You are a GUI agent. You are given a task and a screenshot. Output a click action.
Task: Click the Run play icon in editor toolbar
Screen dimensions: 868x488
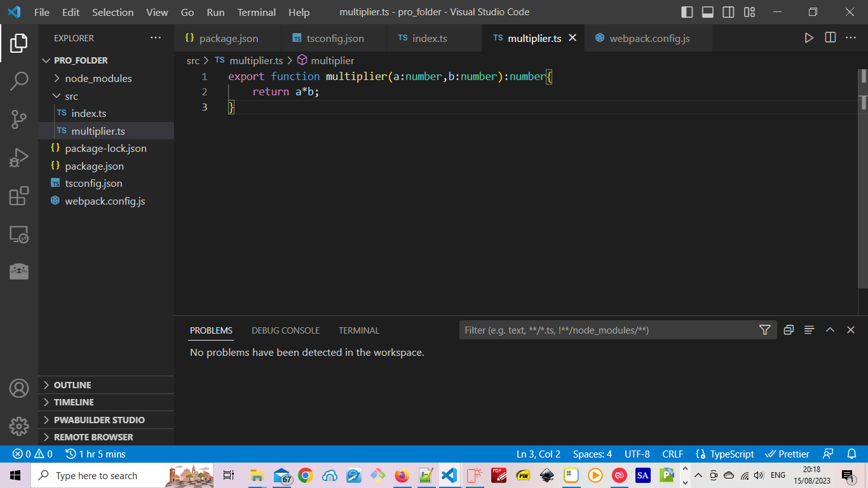pyautogui.click(x=809, y=38)
